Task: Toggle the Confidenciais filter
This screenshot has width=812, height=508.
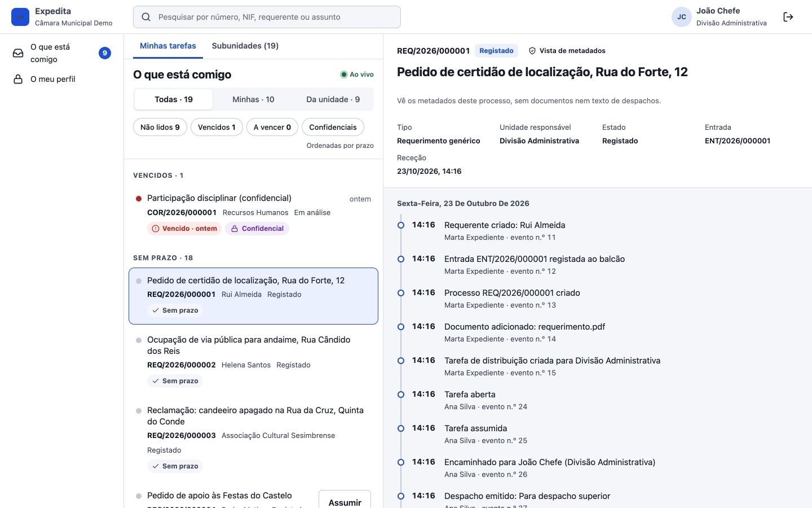Action: 333,127
